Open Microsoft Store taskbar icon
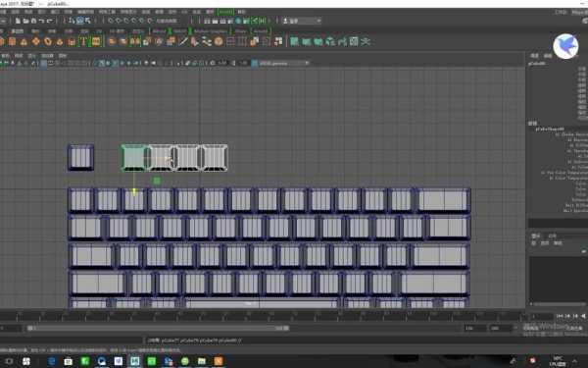The width and height of the screenshot is (588, 368). point(69,361)
